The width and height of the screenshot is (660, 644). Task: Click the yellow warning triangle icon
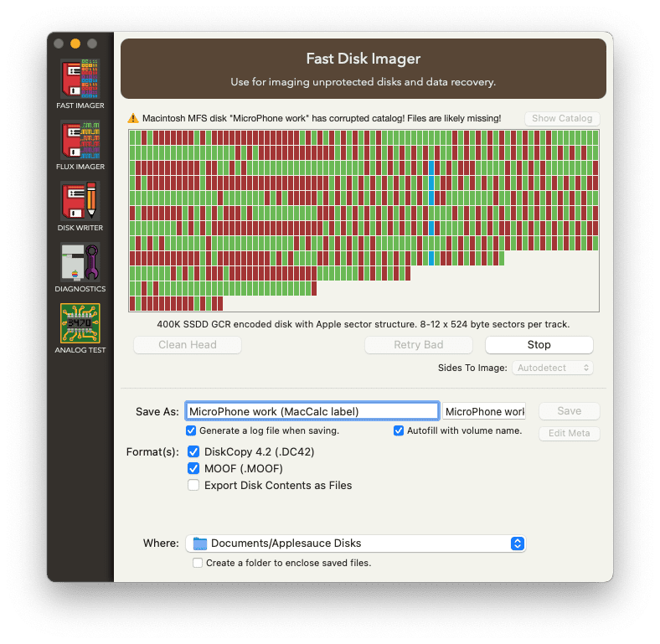point(132,119)
